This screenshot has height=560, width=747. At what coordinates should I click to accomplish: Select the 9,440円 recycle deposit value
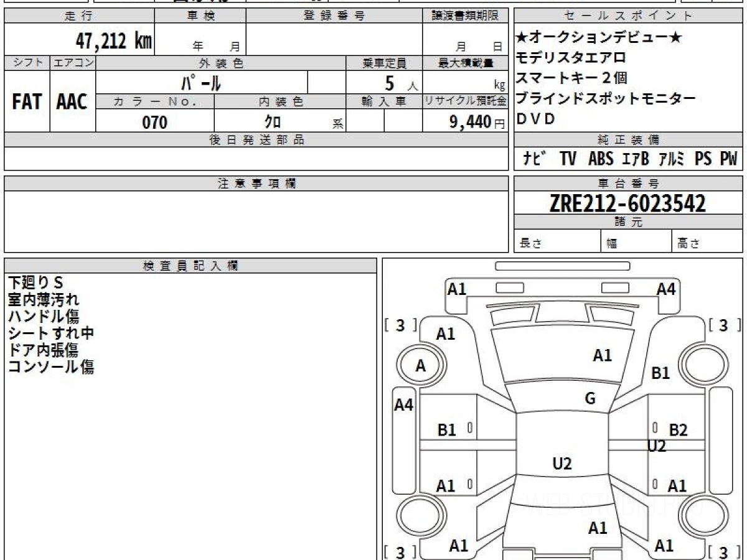point(477,123)
